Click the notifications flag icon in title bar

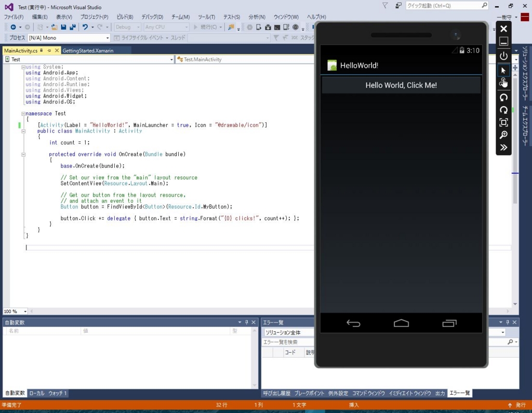pos(385,5)
